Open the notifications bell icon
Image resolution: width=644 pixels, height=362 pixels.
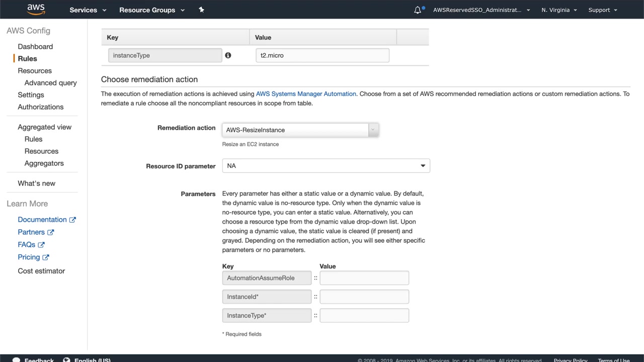click(x=418, y=10)
